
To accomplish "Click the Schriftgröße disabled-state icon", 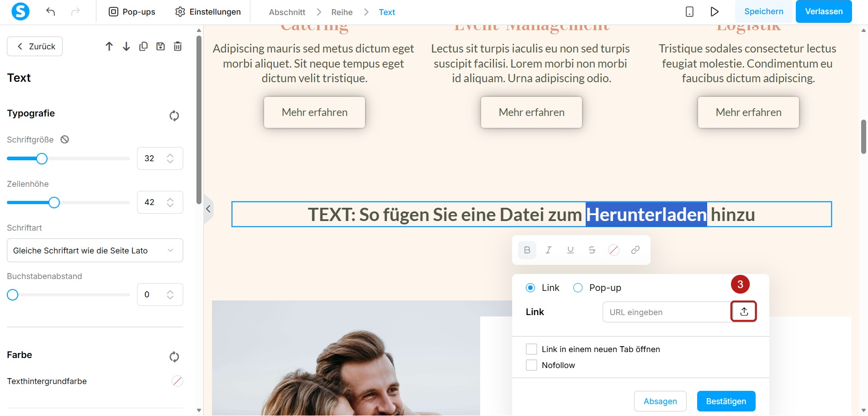I will 65,140.
